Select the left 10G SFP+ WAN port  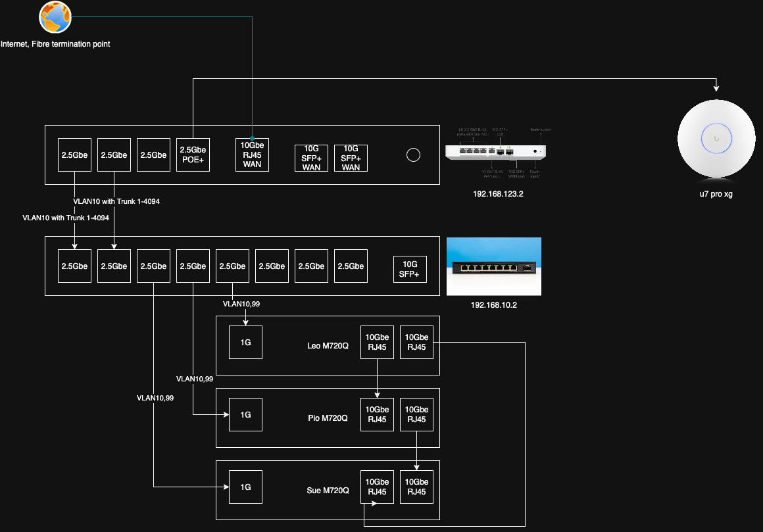pyautogui.click(x=311, y=158)
